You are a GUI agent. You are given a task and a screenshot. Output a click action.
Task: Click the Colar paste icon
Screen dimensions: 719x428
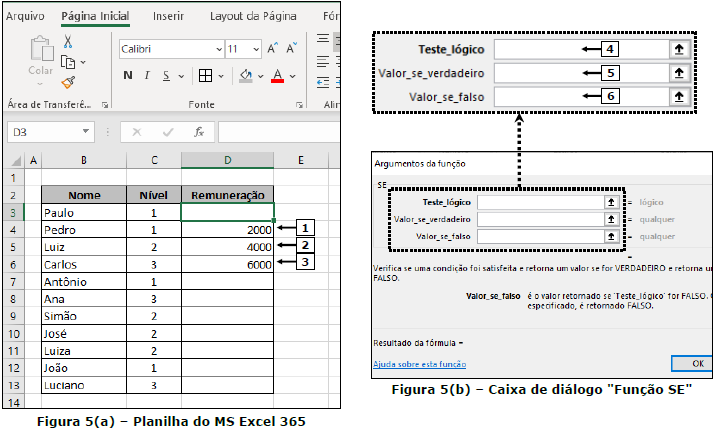tap(41, 49)
